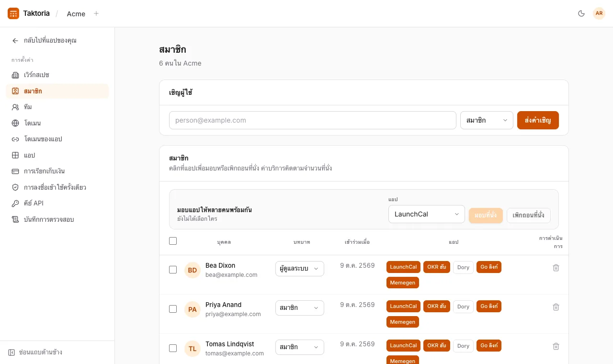The width and height of the screenshot is (613, 364).
Task: Open the LaunchCal app dropdown
Action: pos(427,214)
